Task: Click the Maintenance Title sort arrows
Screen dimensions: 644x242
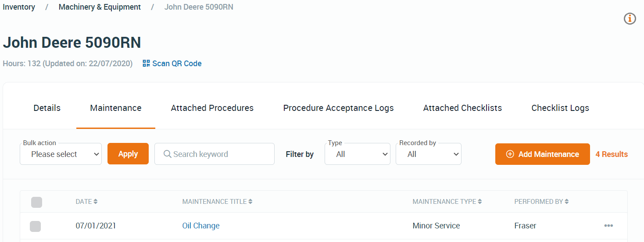Action: 250,202
